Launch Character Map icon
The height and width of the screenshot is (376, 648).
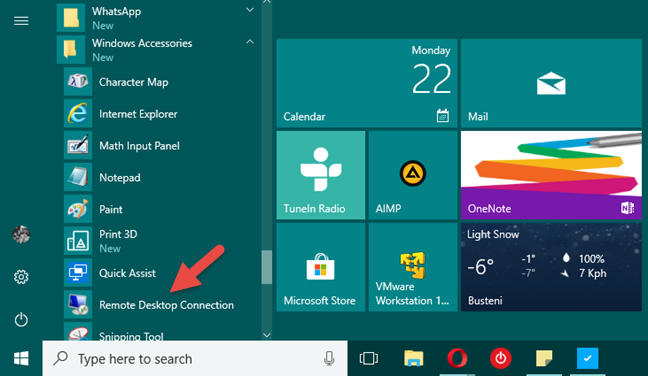78,82
